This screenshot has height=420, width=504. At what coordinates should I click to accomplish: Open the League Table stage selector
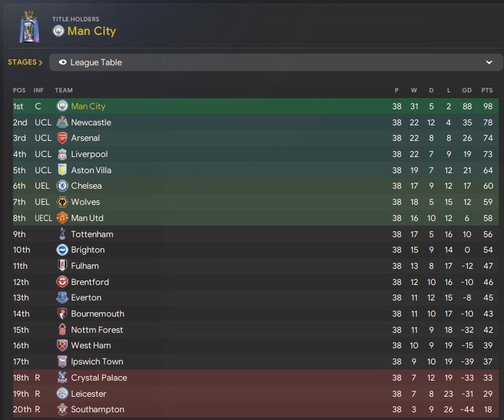click(276, 62)
